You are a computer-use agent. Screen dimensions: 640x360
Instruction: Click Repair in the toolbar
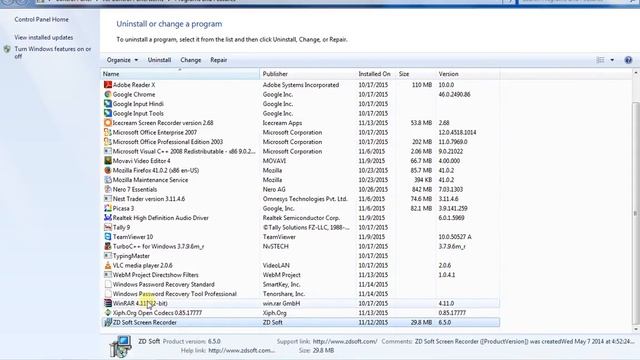218,60
